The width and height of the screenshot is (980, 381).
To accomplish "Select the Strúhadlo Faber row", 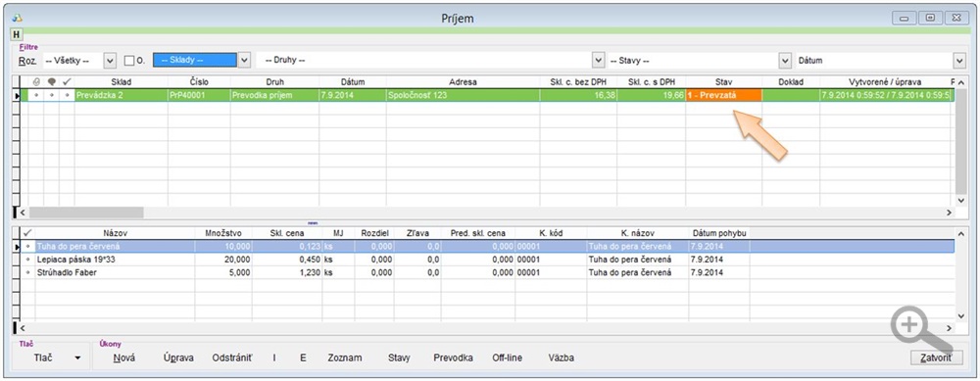I will [487, 272].
